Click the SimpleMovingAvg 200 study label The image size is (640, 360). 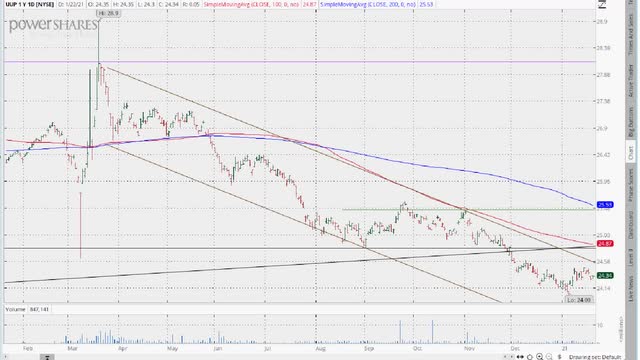coord(368,4)
